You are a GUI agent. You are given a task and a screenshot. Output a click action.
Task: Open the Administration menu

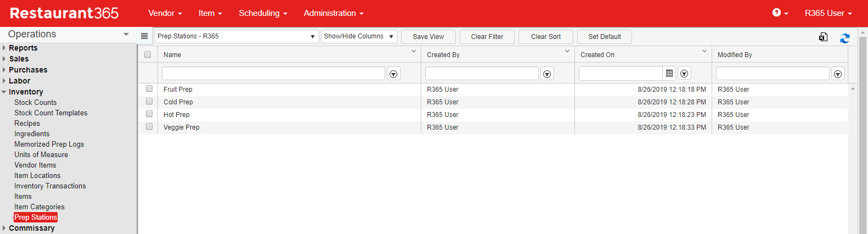(334, 13)
